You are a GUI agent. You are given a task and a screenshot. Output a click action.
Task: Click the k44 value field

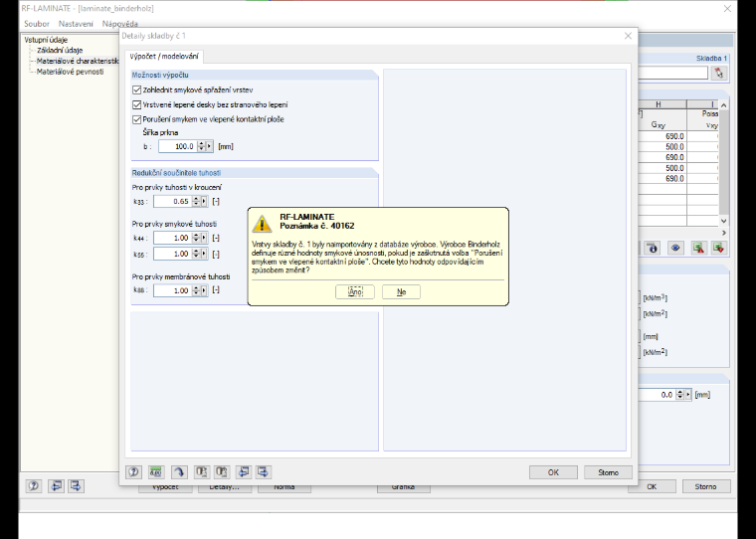click(173, 238)
